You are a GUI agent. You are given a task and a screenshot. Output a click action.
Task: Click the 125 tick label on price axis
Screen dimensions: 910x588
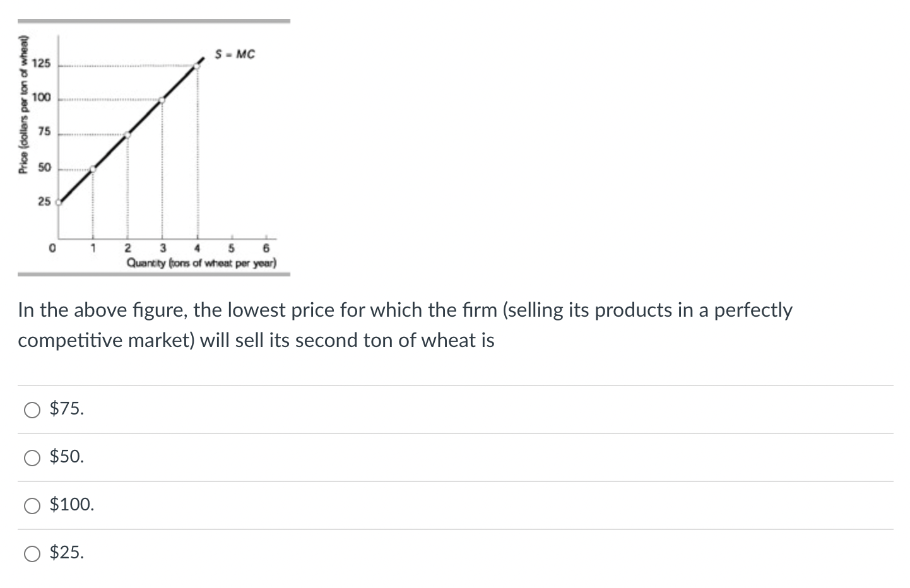click(x=42, y=65)
